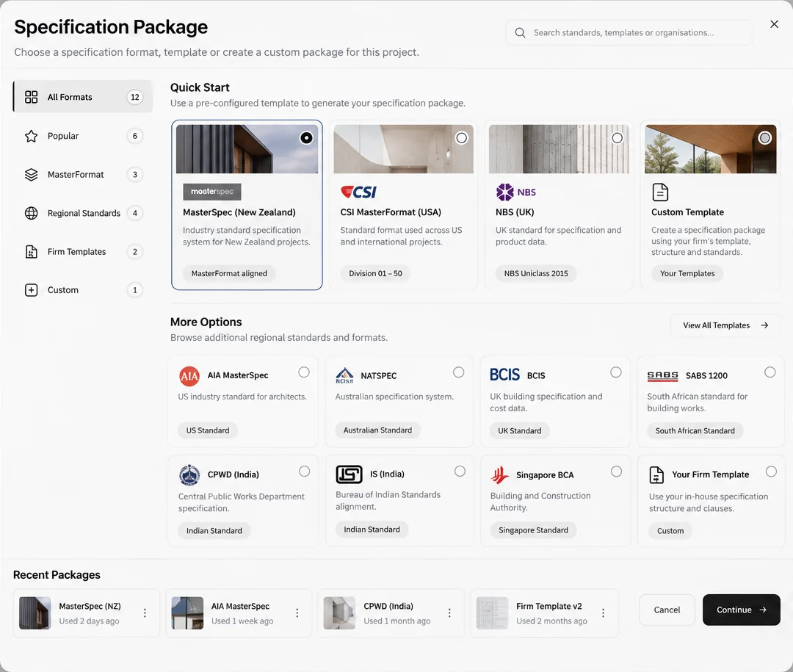Click the Singapore BCA logo

pyautogui.click(x=500, y=475)
